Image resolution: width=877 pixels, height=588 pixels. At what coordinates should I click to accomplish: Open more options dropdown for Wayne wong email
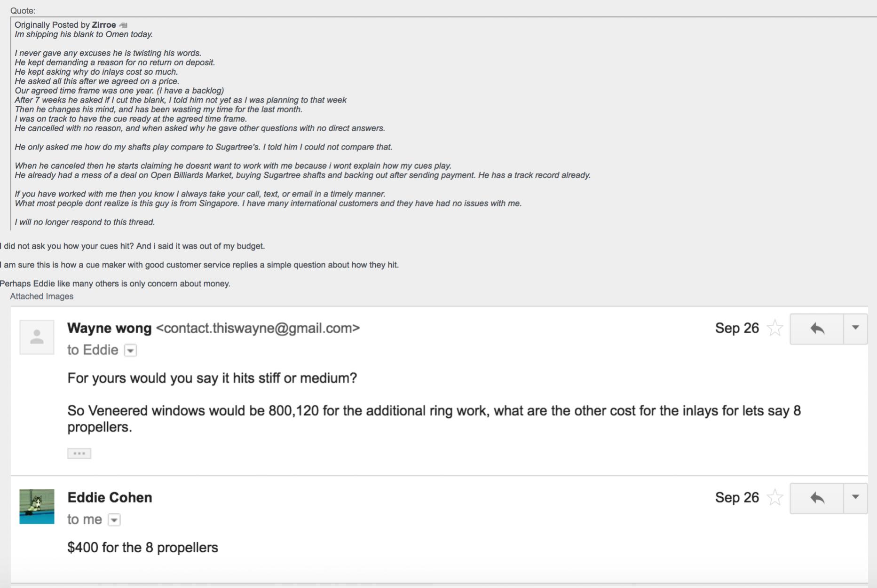click(855, 329)
